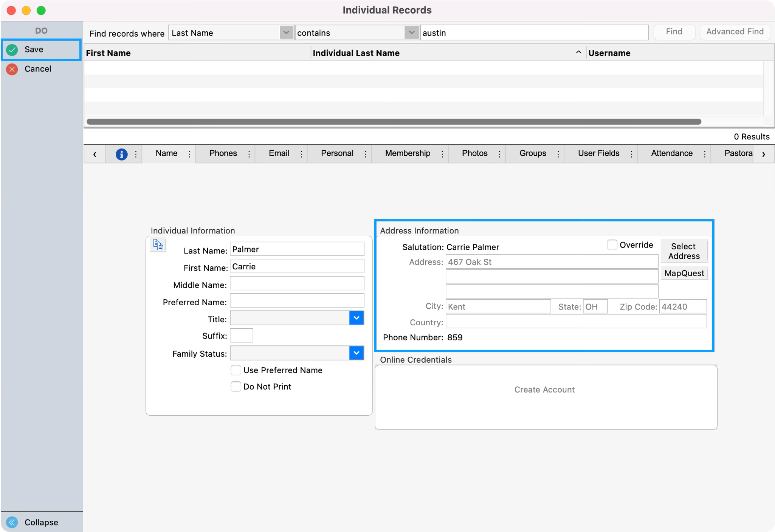Click the Last Name field with Palmer
The image size is (775, 532).
[x=297, y=249]
